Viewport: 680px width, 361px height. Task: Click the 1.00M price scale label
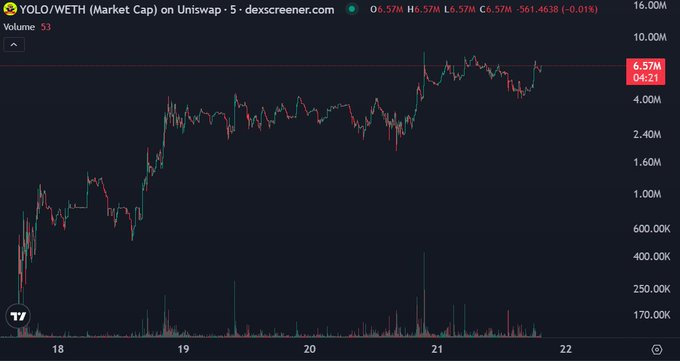(x=647, y=194)
